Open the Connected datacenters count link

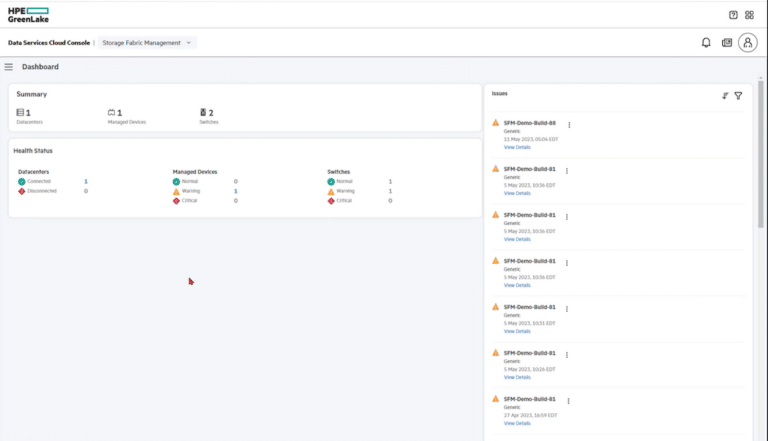pos(86,181)
